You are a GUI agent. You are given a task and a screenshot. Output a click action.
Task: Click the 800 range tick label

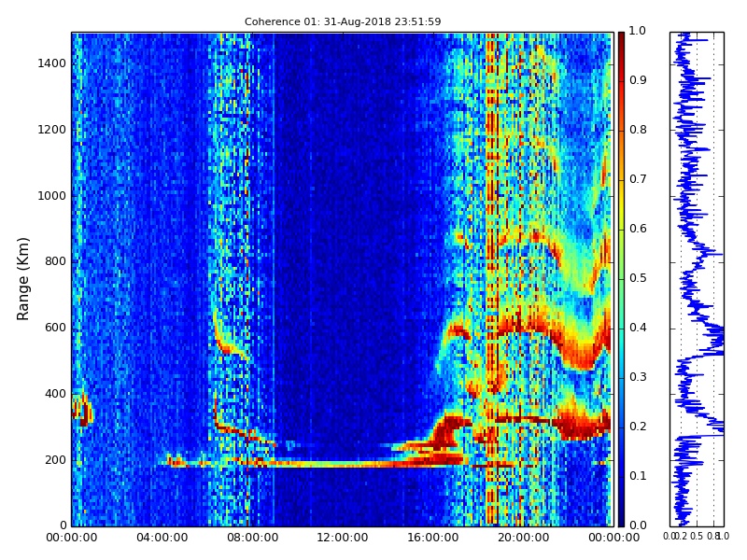56,261
